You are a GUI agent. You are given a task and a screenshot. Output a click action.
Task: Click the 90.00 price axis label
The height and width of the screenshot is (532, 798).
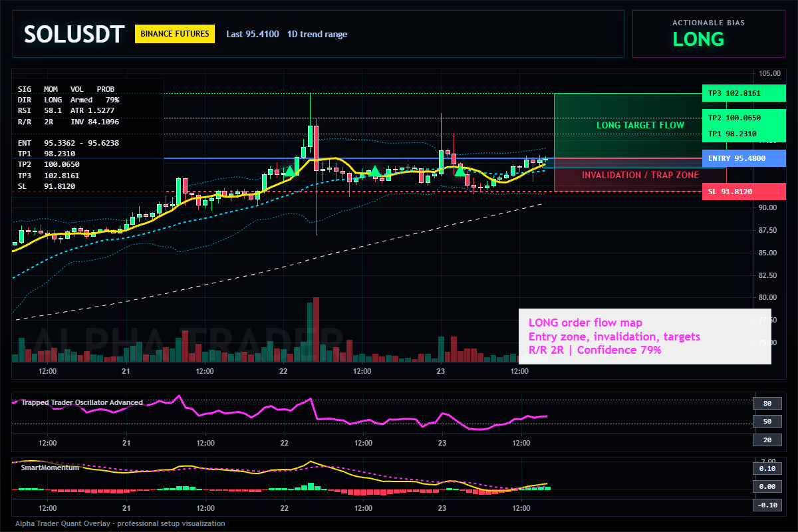click(x=769, y=207)
